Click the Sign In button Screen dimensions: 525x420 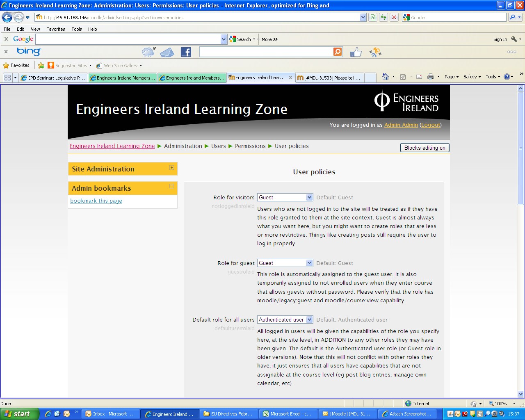500,39
